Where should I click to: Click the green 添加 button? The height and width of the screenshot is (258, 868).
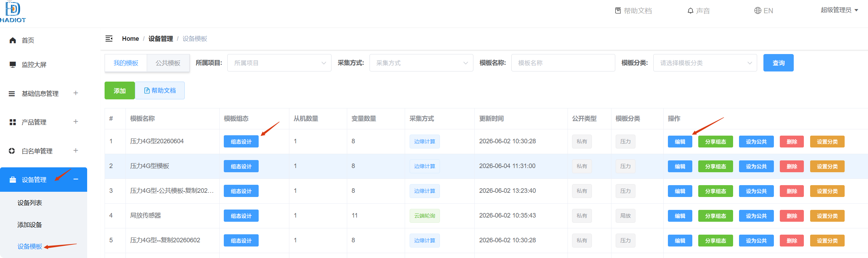click(120, 91)
